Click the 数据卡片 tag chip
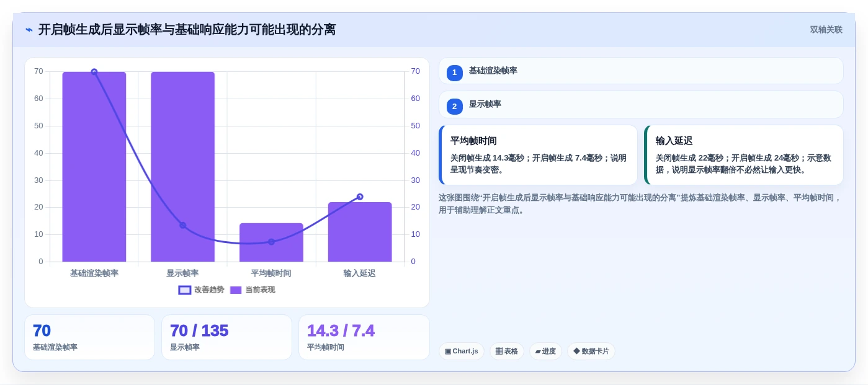Image resolution: width=868 pixels, height=385 pixels. pos(591,351)
